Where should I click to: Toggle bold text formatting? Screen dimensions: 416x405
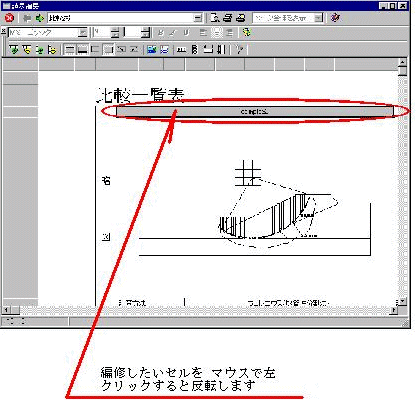point(161,33)
